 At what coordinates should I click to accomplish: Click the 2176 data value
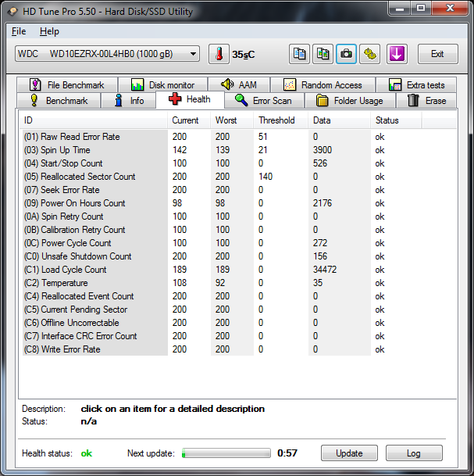click(x=323, y=203)
